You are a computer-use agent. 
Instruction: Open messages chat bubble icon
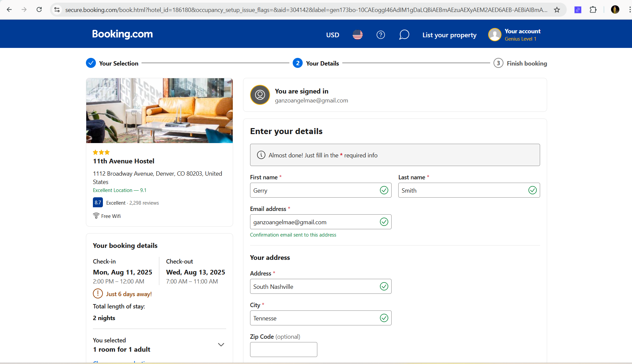click(404, 35)
